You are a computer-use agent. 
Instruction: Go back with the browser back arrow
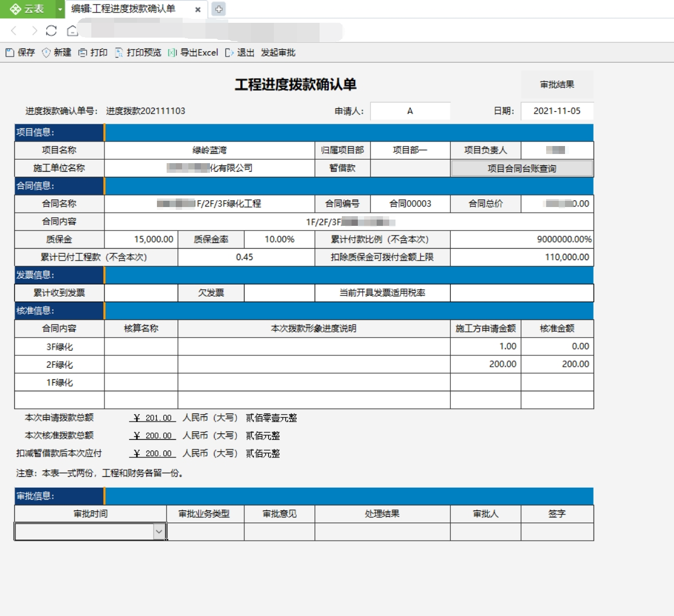pos(14,30)
